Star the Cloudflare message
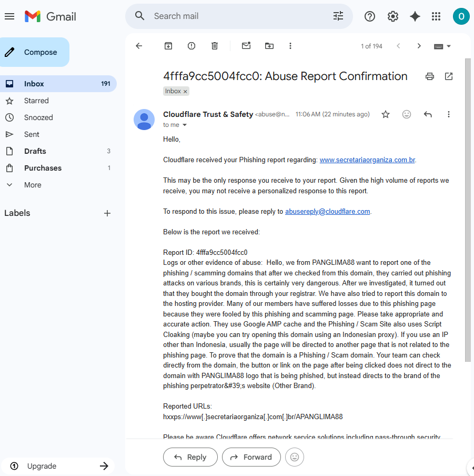This screenshot has height=476, width=474. tap(386, 114)
